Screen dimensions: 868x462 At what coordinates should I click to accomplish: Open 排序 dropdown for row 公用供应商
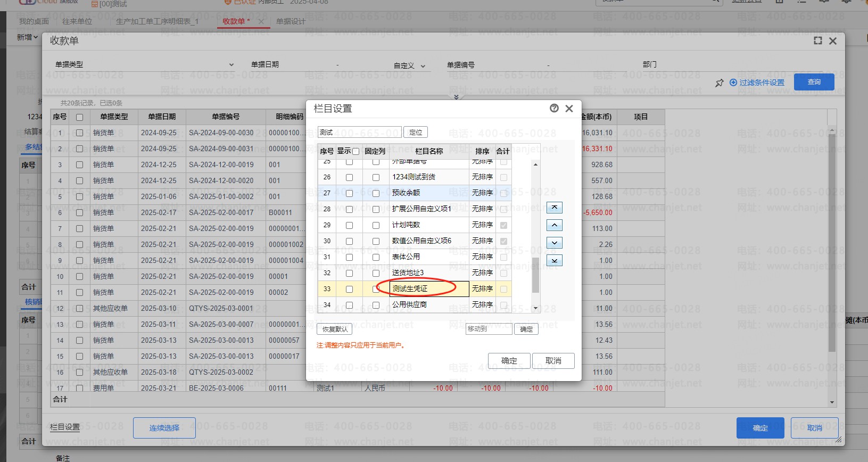point(482,304)
